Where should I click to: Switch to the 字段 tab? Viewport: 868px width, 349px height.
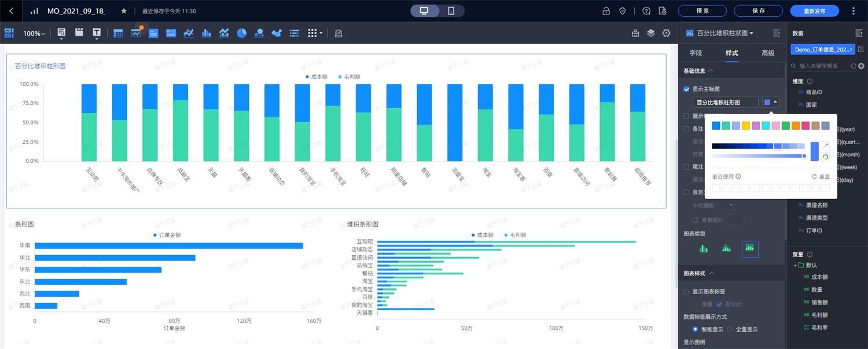696,53
